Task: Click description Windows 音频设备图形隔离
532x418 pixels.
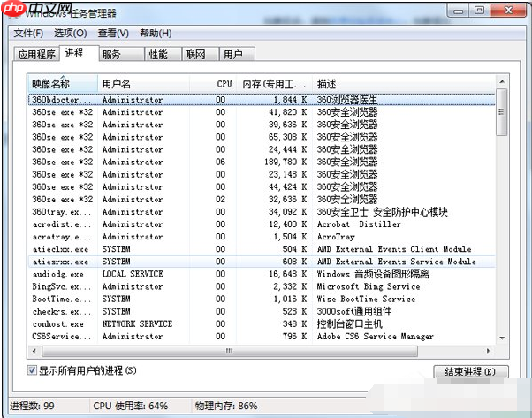Action: [x=373, y=274]
